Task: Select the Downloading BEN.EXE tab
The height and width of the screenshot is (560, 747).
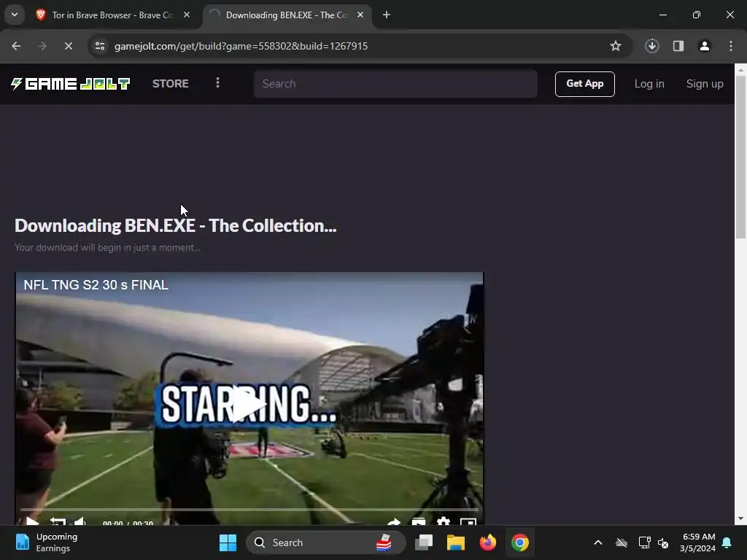Action: (286, 15)
